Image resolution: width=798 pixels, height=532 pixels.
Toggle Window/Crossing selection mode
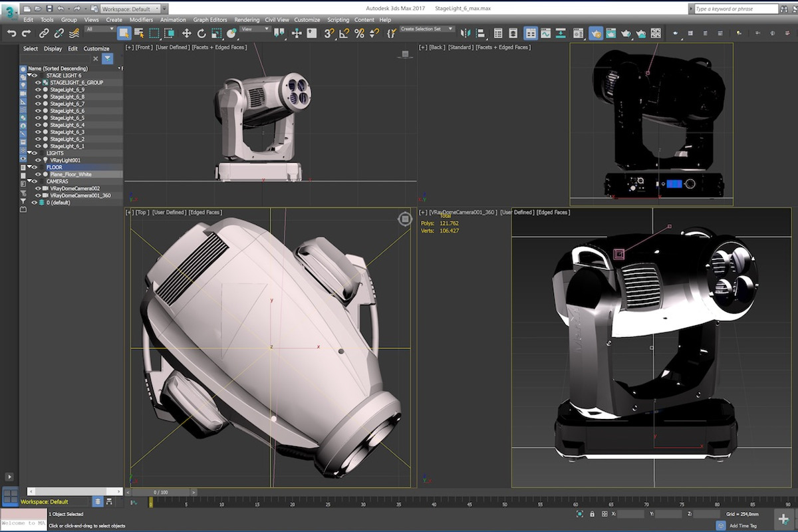click(169, 33)
